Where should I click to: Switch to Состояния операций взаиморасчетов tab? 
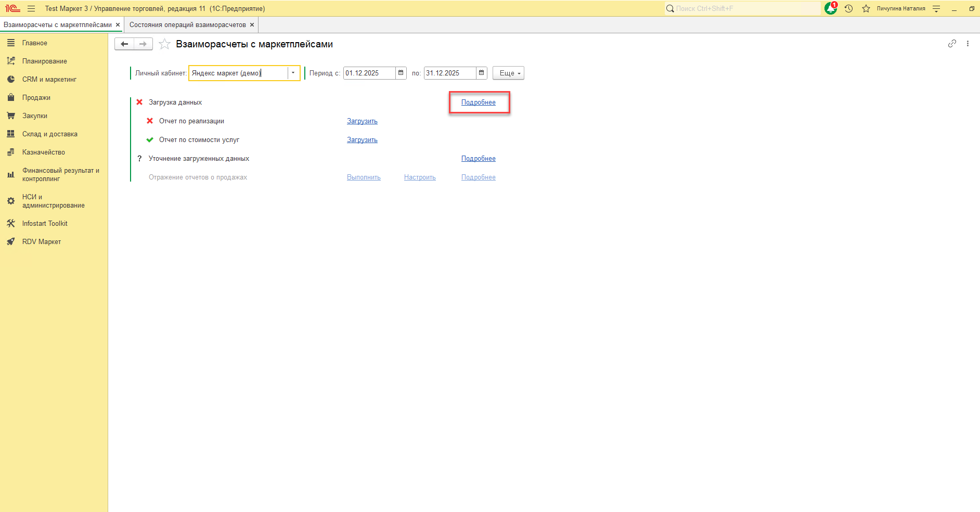[x=187, y=25]
